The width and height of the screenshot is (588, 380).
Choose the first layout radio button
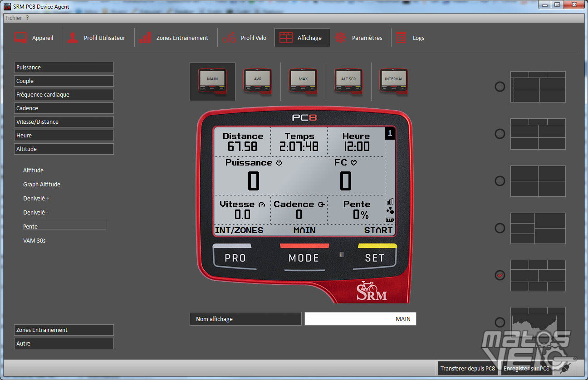(x=500, y=87)
